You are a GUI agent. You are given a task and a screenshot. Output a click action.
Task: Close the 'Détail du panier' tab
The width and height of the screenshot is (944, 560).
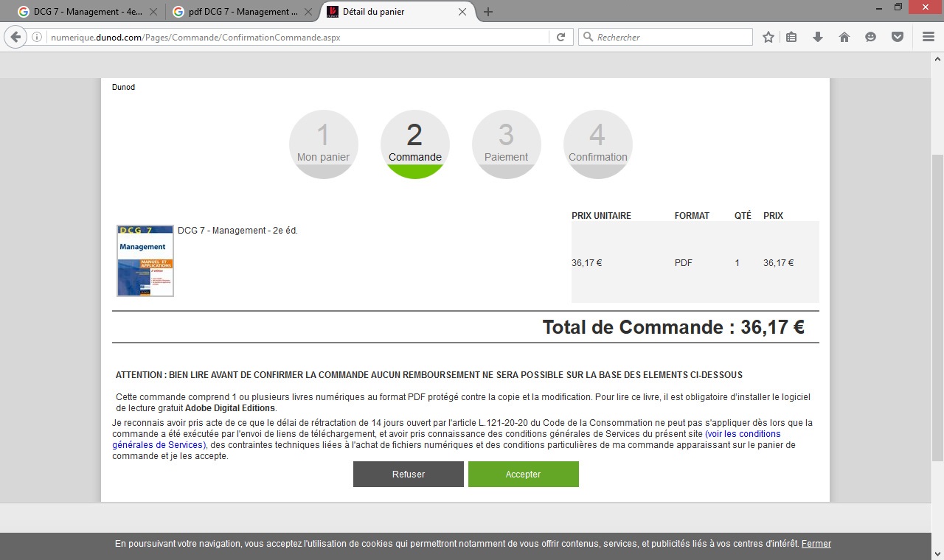(462, 12)
